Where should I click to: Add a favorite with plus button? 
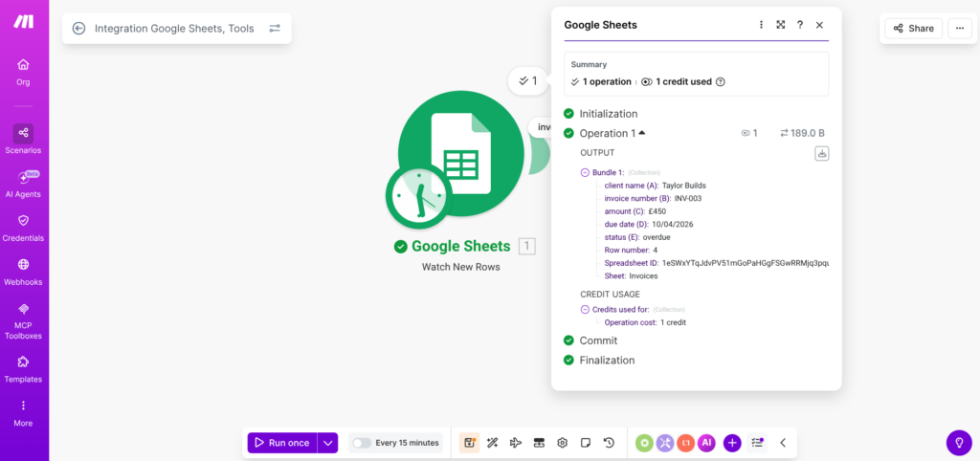pyautogui.click(x=732, y=443)
